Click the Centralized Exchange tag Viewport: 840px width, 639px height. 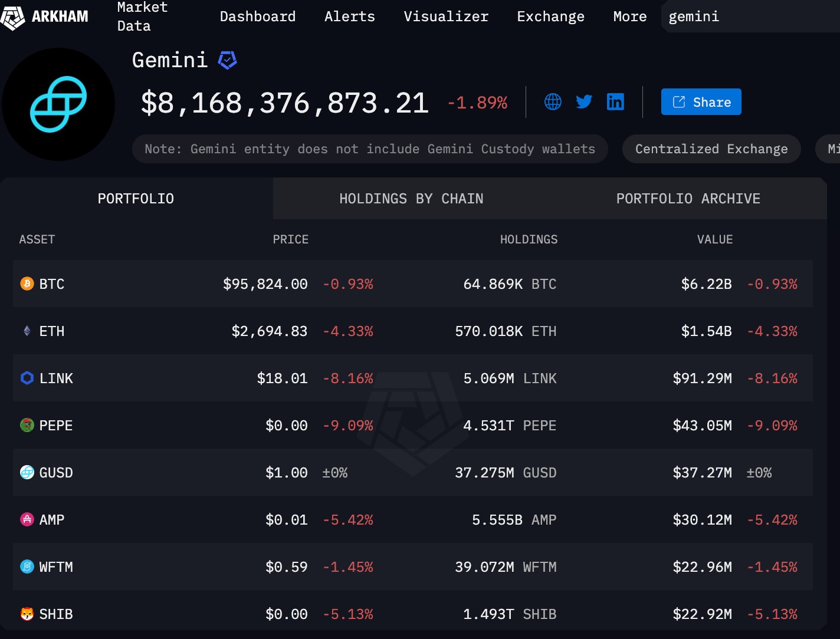(711, 149)
